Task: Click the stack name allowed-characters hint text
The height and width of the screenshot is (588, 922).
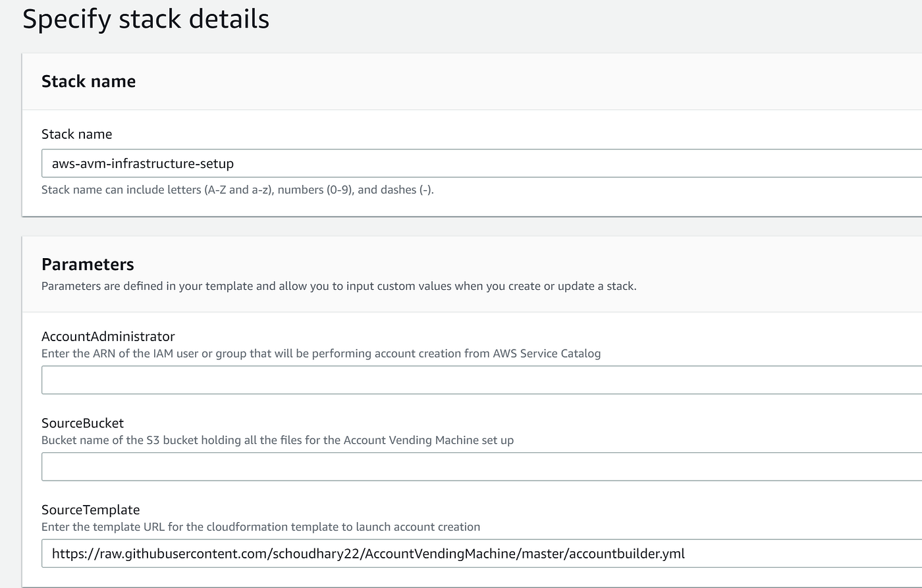Action: pyautogui.click(x=237, y=190)
